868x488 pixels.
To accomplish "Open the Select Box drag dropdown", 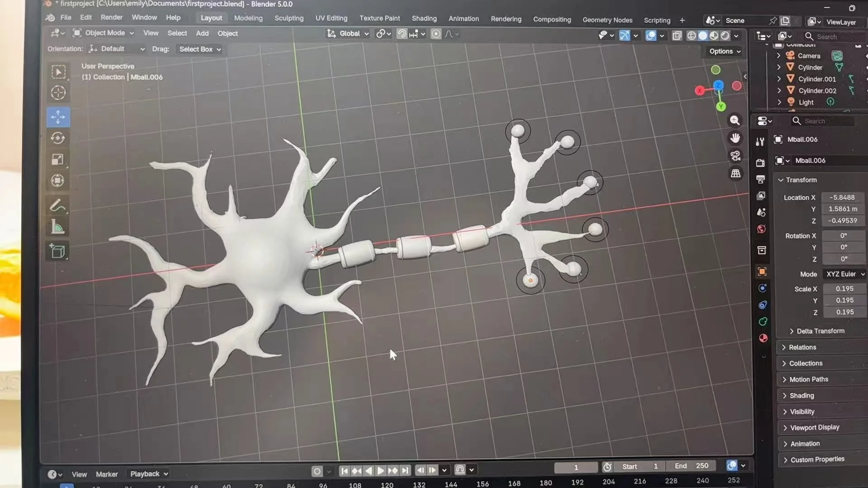I will pos(200,49).
